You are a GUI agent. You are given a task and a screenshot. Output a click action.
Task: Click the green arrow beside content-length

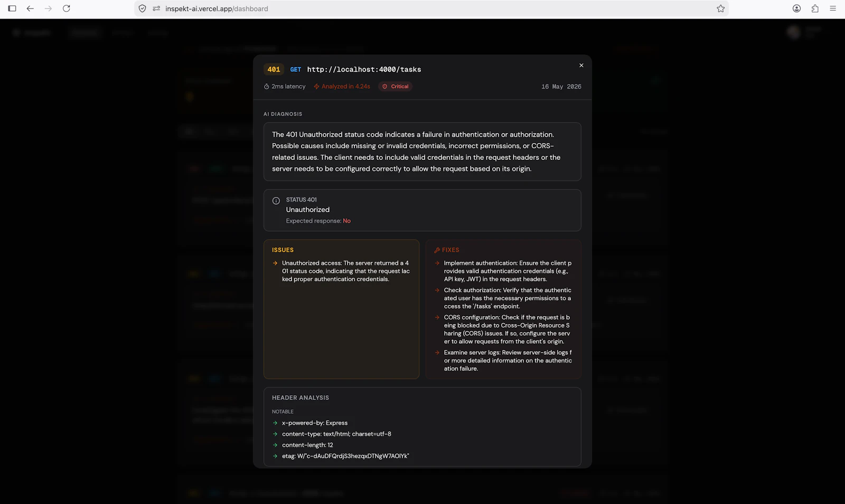[275, 445]
